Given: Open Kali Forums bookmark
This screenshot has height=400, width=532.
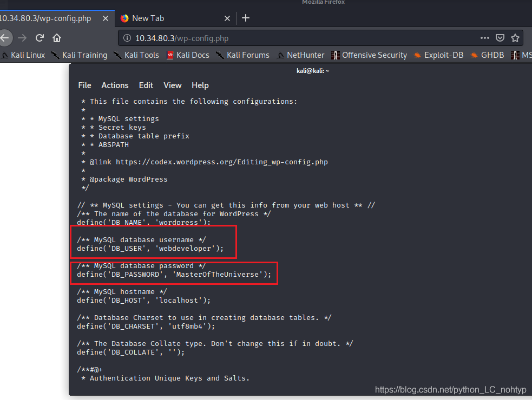Looking at the screenshot, I should [242, 55].
